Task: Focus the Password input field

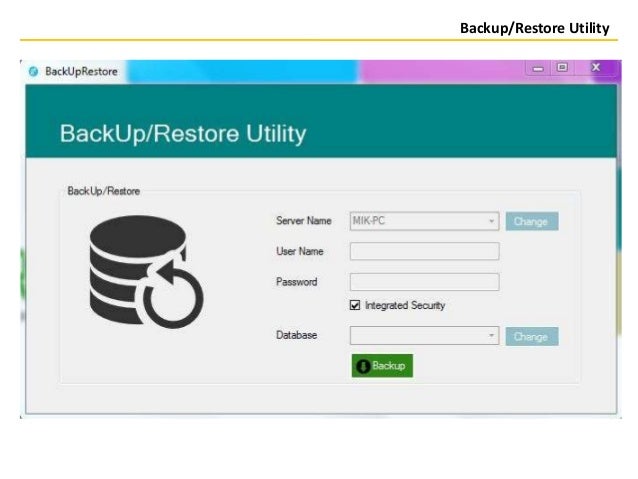Action: [424, 282]
